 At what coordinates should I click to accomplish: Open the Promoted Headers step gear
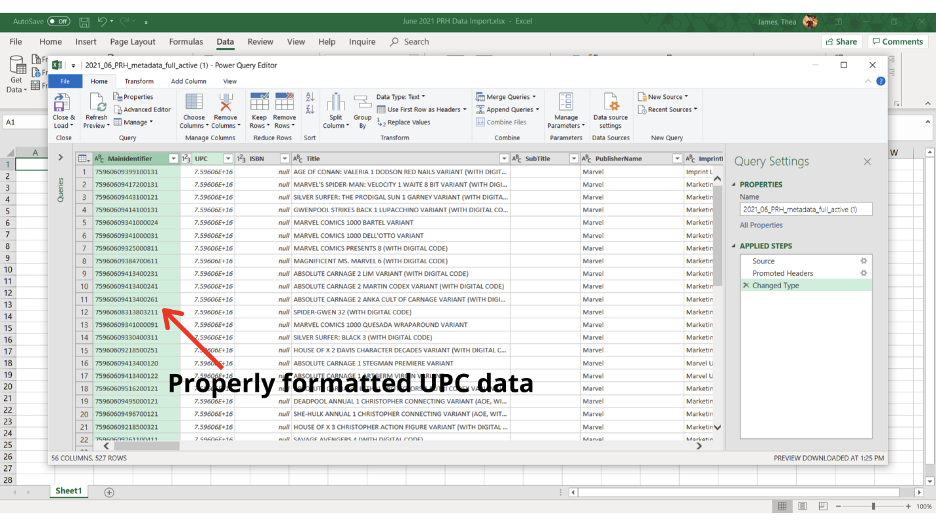863,273
